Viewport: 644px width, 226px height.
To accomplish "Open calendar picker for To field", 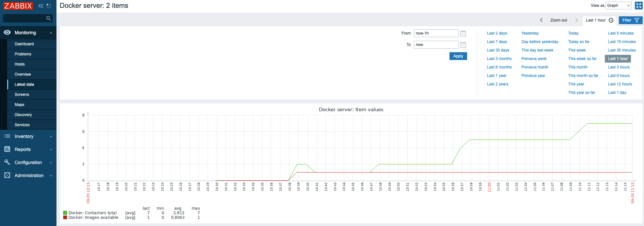I will [x=463, y=45].
